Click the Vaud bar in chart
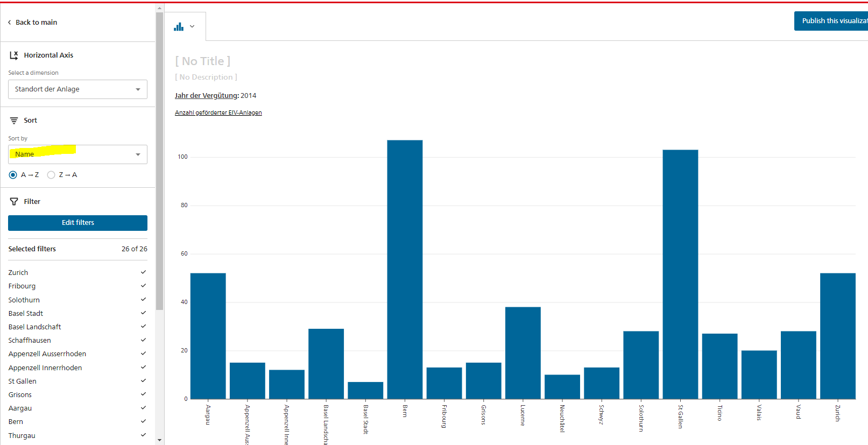868x445 pixels. click(799, 365)
